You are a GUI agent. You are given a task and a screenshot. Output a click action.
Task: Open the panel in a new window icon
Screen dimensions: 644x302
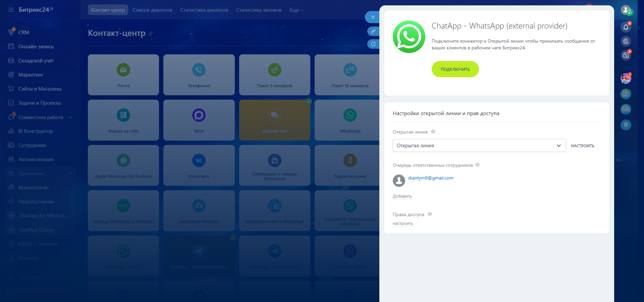[x=373, y=44]
